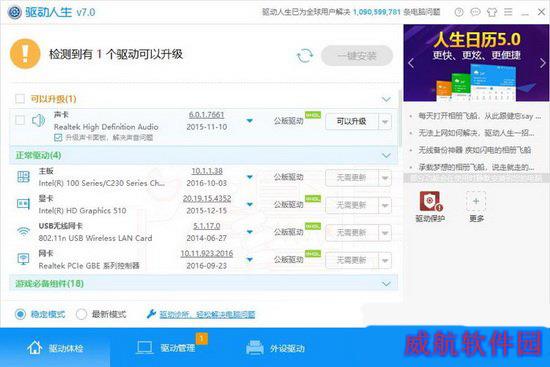Check the 可以升级(1) select-all checkbox
The image size is (550, 367).
(x=20, y=99)
